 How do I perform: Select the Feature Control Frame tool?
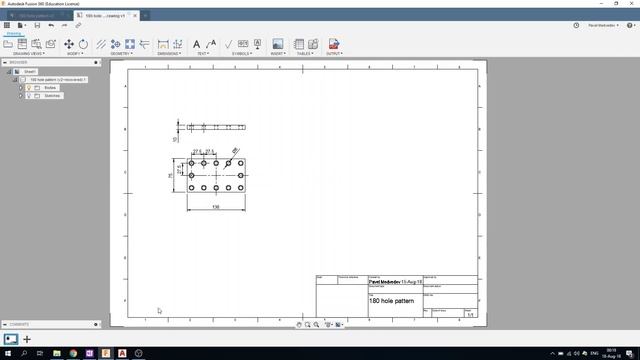(243, 44)
